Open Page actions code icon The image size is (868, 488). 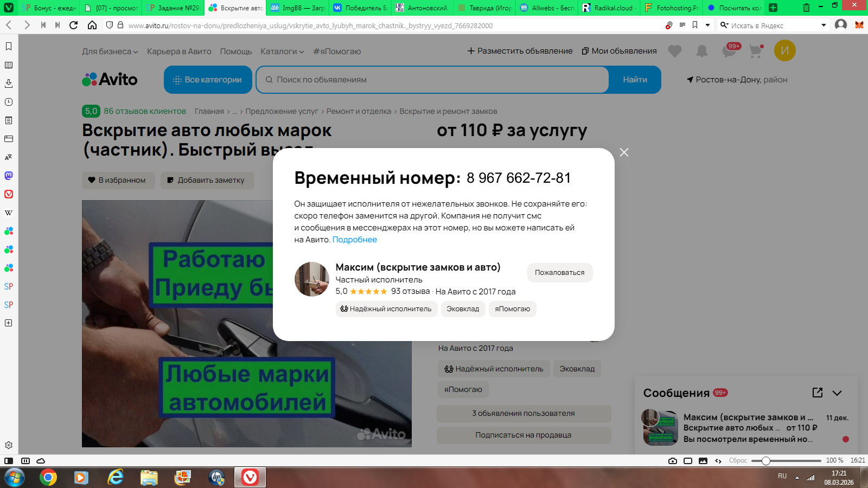[x=718, y=461]
